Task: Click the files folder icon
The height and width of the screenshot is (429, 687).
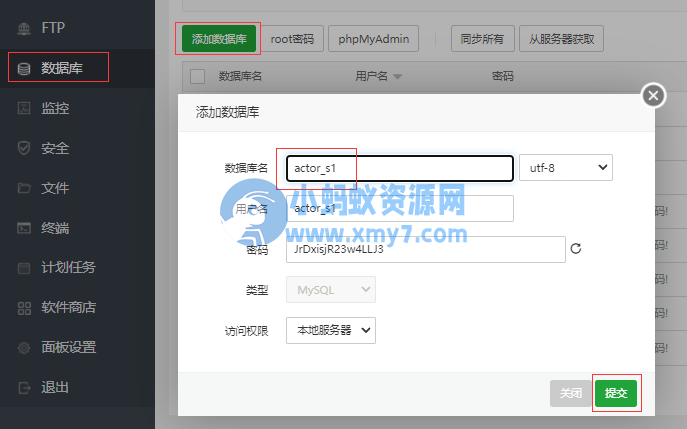Action: coord(24,188)
